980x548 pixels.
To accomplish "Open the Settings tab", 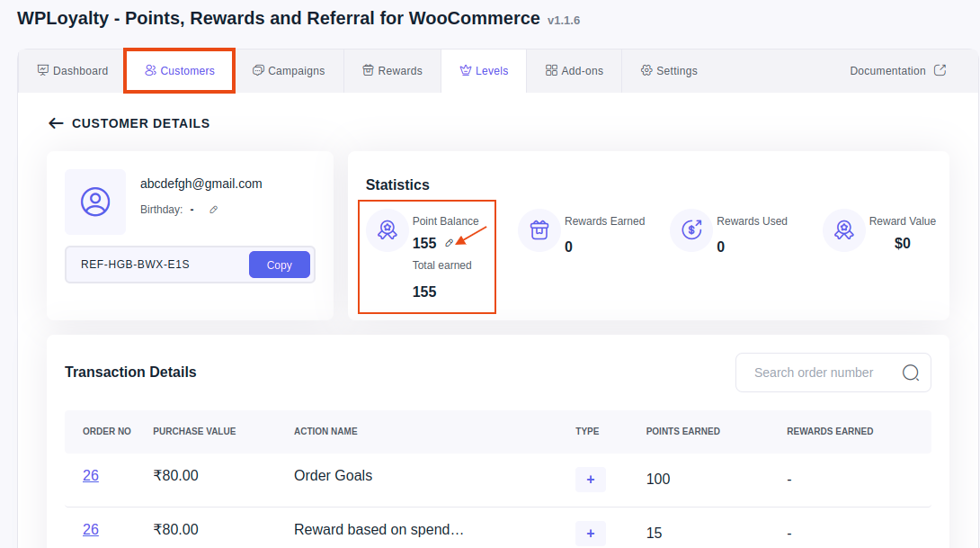I will [x=669, y=71].
